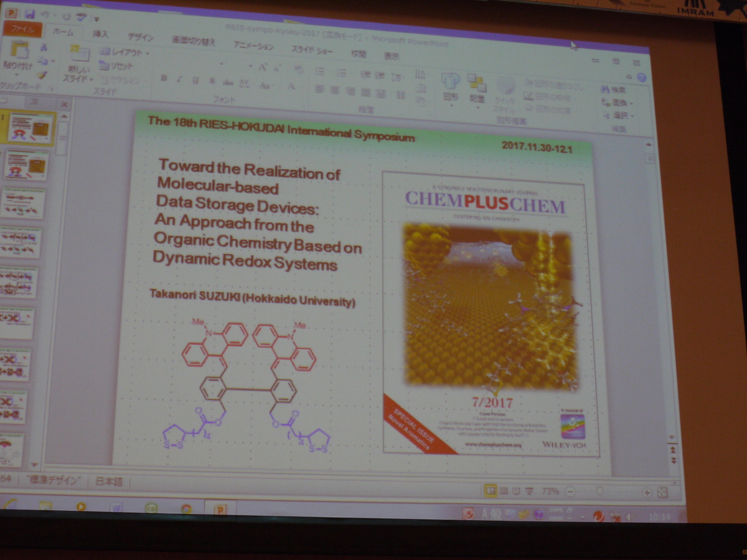Switch to the 挿入 ribbon tab
747x560 pixels.
pyautogui.click(x=100, y=34)
